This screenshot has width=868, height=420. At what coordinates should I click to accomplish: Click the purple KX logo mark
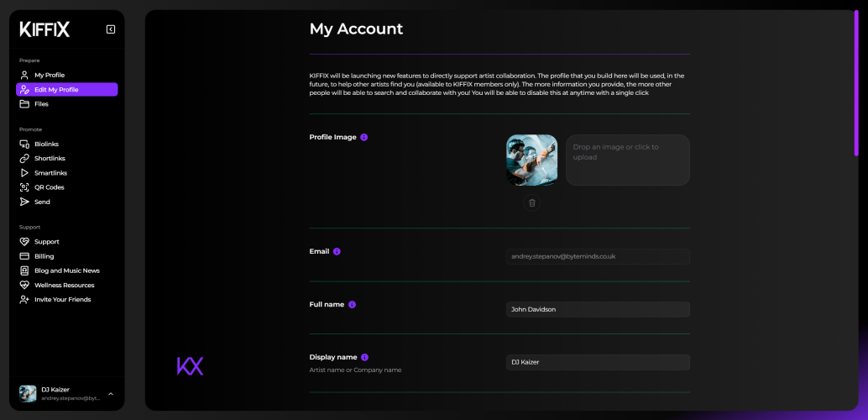190,366
